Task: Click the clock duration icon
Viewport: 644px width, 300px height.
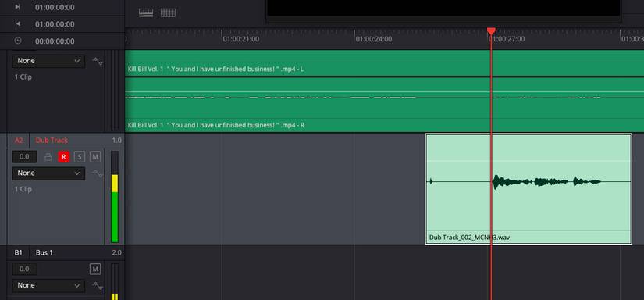Action: click(x=18, y=41)
